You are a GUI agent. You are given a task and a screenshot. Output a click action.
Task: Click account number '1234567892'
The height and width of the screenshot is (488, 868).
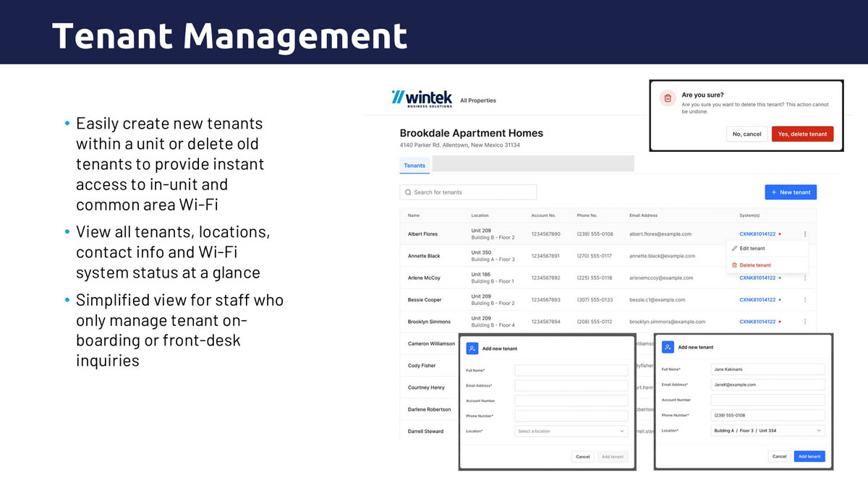545,278
